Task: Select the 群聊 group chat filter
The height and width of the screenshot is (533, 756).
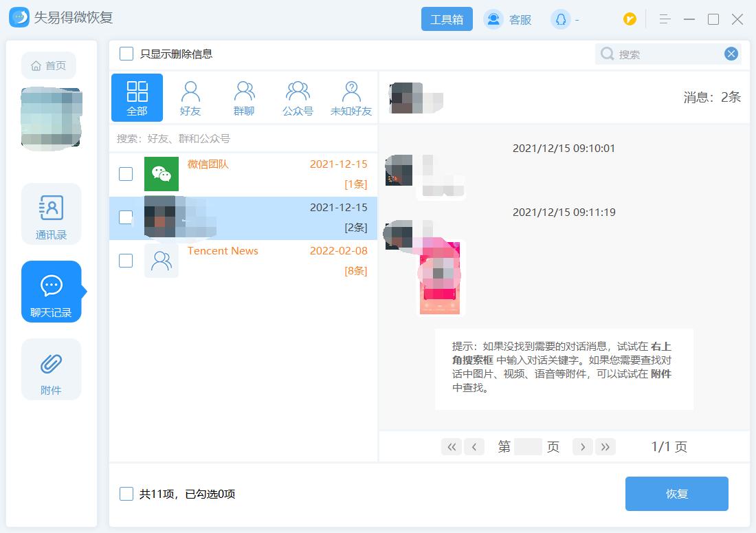Action: [244, 96]
